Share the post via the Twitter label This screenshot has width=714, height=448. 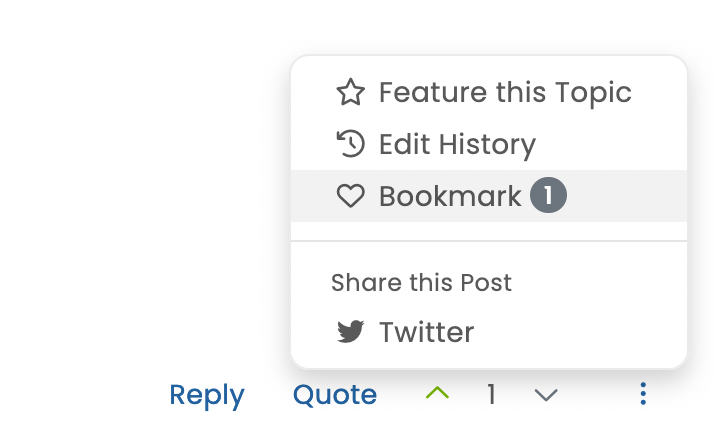point(426,332)
